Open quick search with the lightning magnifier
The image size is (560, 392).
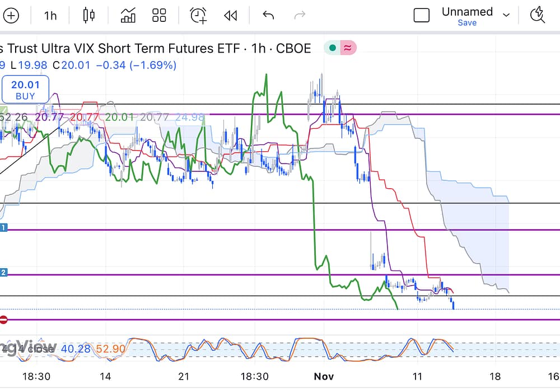tap(537, 15)
